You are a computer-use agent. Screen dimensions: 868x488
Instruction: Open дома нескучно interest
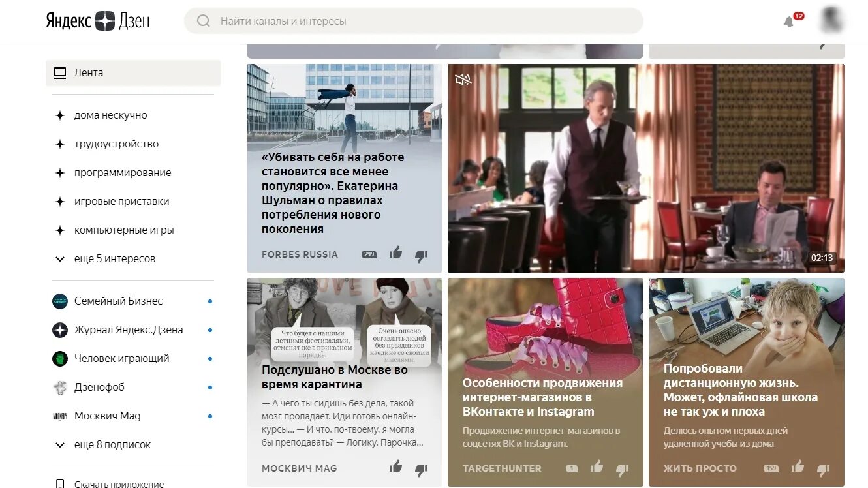[x=111, y=115]
